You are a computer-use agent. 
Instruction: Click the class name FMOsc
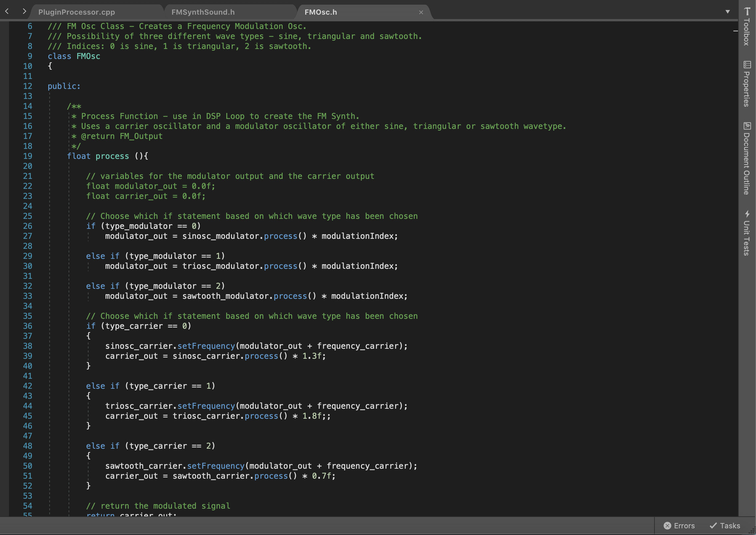[x=88, y=56]
